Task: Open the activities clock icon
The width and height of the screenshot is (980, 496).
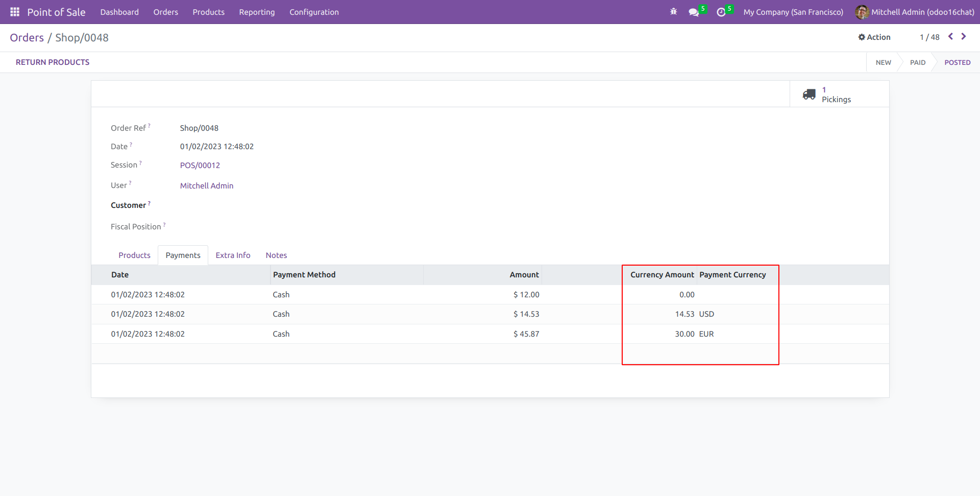Action: 721,12
